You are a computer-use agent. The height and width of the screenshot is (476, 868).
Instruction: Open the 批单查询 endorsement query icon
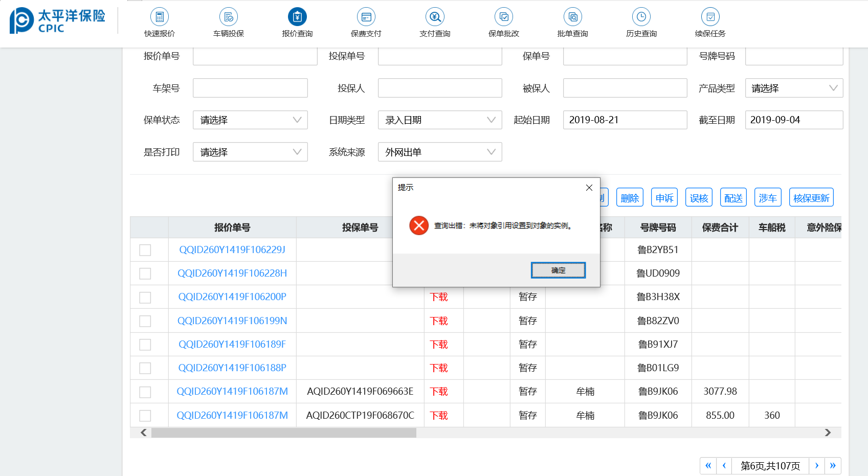[572, 17]
